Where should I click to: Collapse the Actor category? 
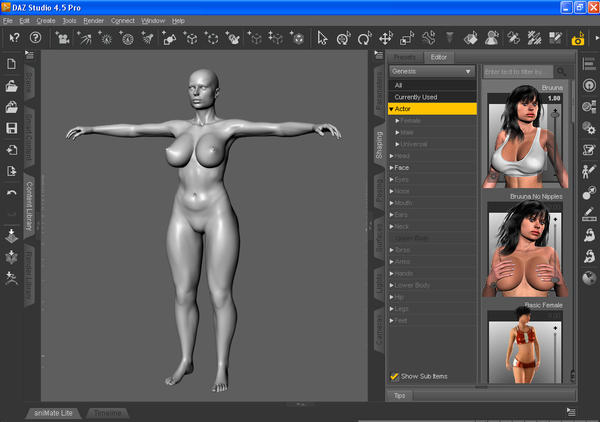pyautogui.click(x=393, y=108)
